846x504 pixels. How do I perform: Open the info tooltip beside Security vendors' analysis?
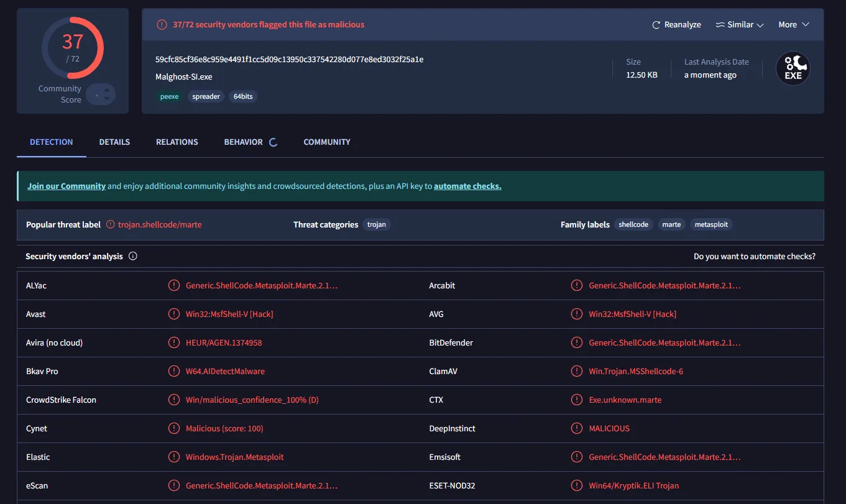point(133,255)
